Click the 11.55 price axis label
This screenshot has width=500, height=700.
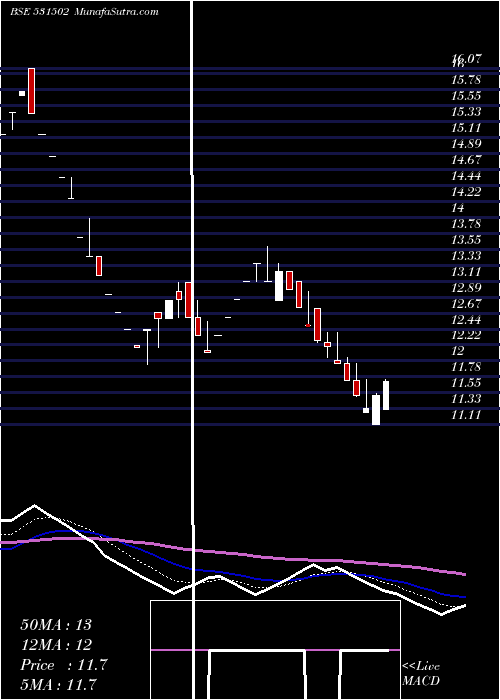click(x=466, y=383)
